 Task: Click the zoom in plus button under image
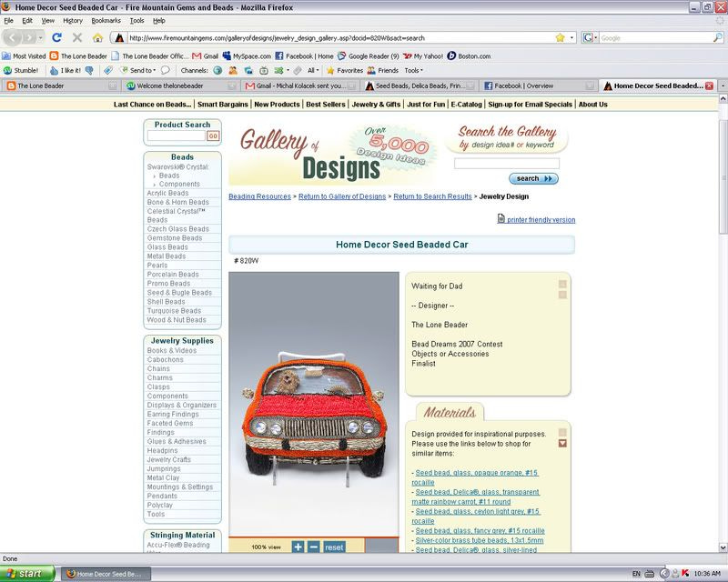(298, 547)
